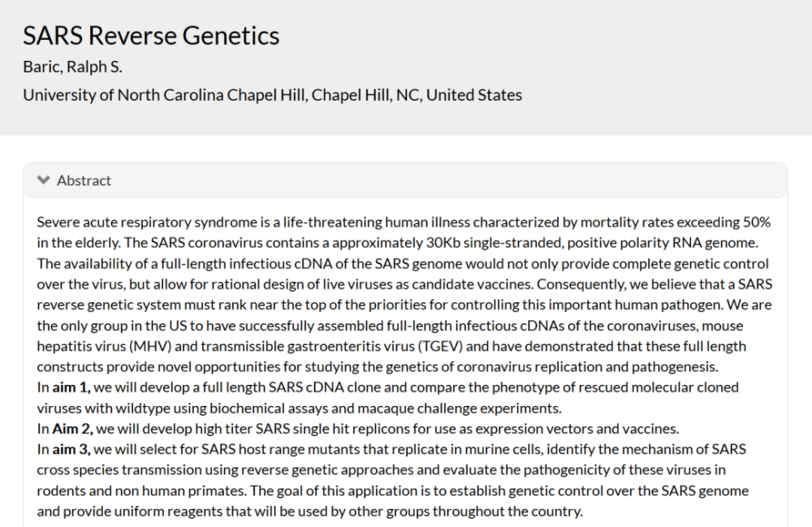Open author link "Baric, Ralph S."
This screenshot has height=527, width=812.
point(72,67)
